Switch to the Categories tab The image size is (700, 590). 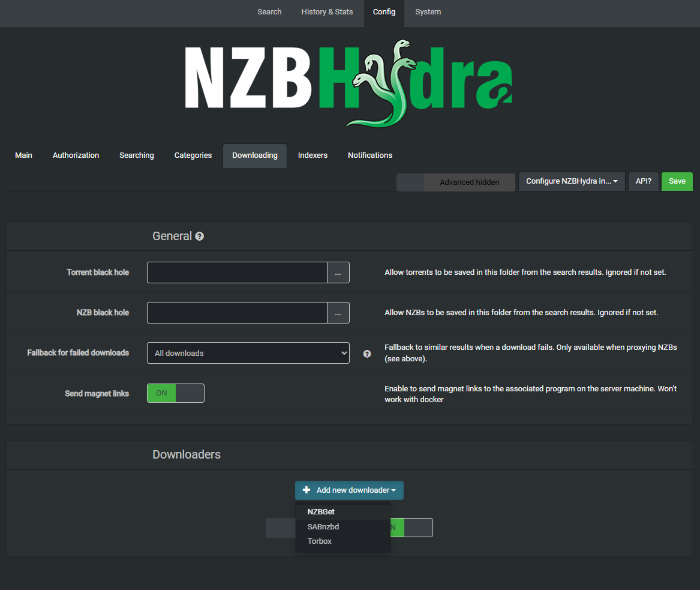click(193, 155)
